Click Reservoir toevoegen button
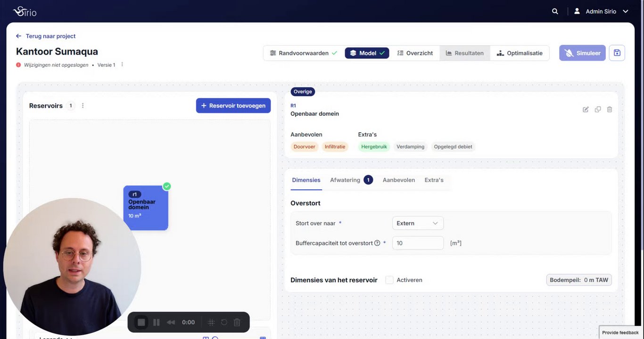Viewport: 644px width, 339px height. coord(233,105)
